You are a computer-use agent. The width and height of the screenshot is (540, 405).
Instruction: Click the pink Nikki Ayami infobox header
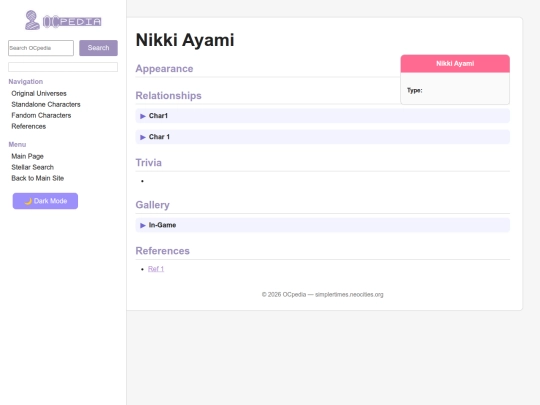pos(455,63)
